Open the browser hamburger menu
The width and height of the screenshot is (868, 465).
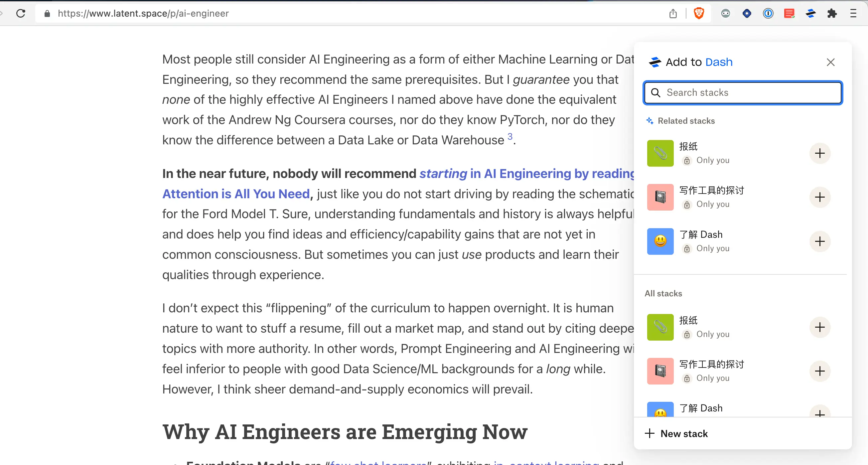pyautogui.click(x=853, y=14)
